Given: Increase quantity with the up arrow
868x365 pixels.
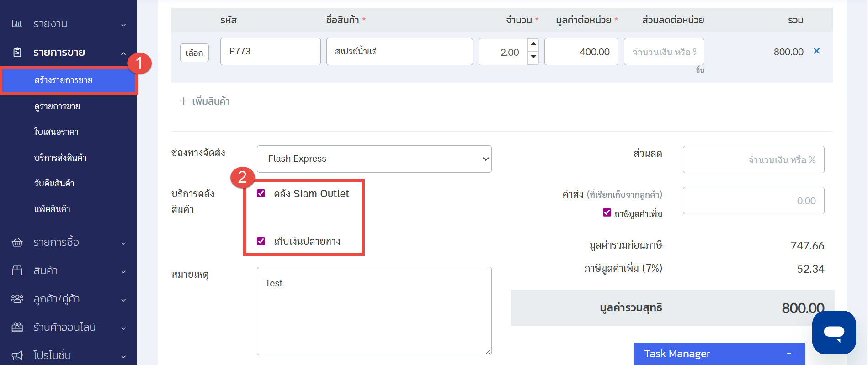Looking at the screenshot, I should click(533, 44).
